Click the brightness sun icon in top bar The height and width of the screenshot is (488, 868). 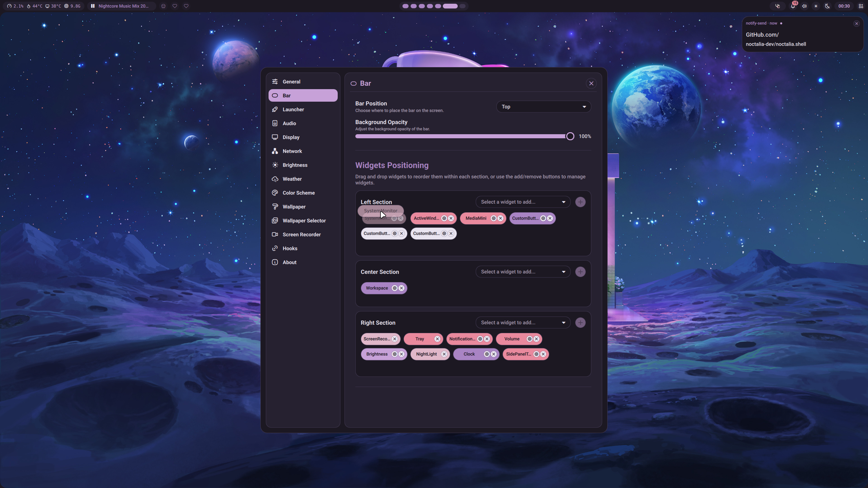tap(816, 6)
